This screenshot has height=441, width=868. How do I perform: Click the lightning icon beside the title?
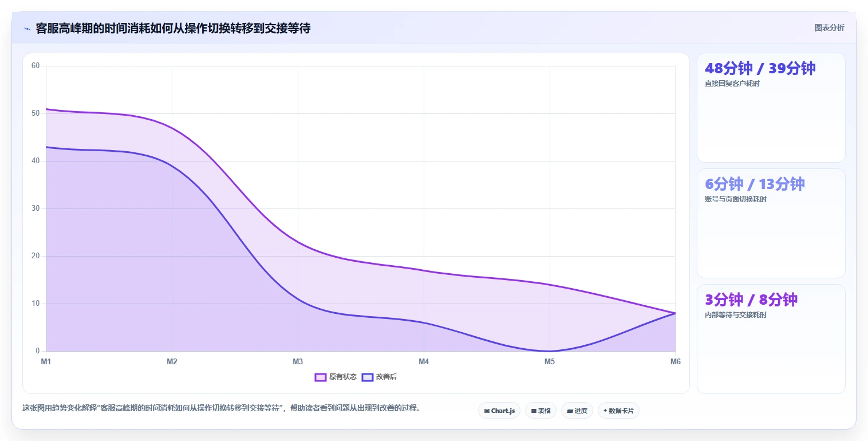pyautogui.click(x=27, y=29)
